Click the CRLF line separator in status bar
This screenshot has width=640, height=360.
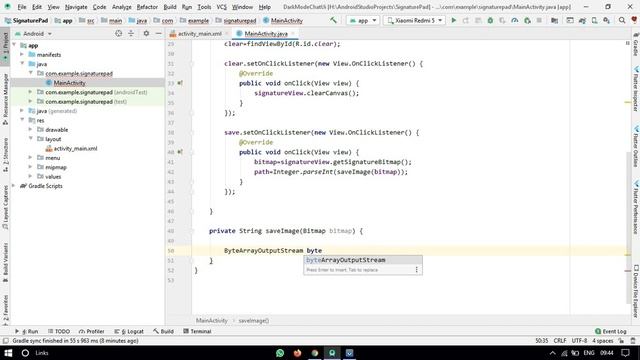(x=560, y=341)
